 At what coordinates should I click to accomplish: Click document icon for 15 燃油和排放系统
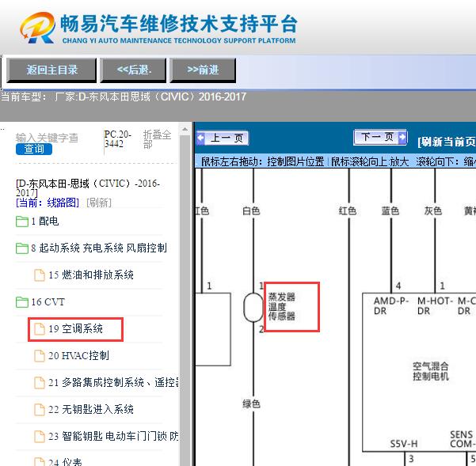39,275
